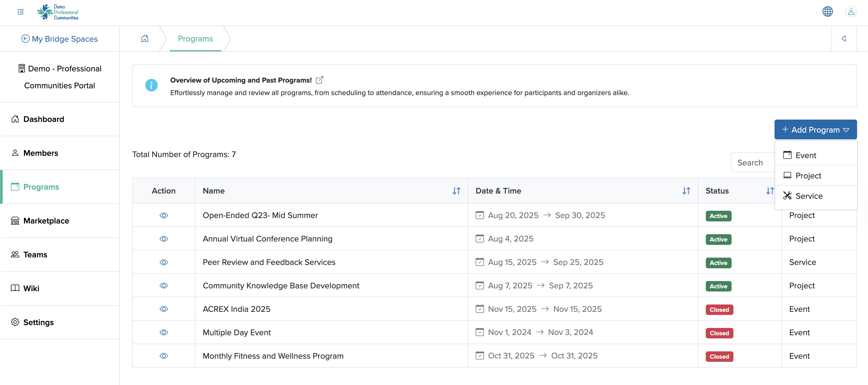Toggle the sidebar menu collapse icon
Image resolution: width=868 pixels, height=385 pixels.
[x=21, y=12]
